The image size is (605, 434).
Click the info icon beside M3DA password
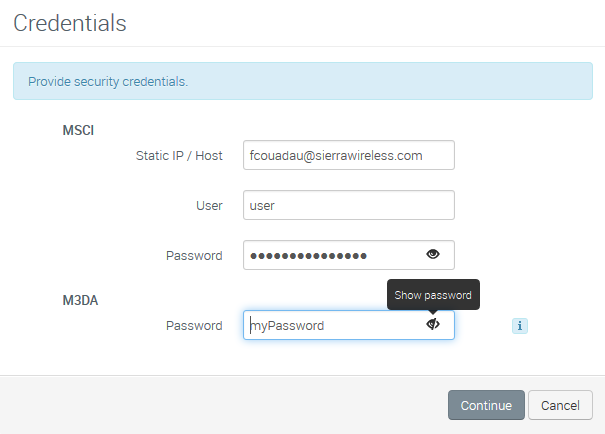click(x=520, y=325)
